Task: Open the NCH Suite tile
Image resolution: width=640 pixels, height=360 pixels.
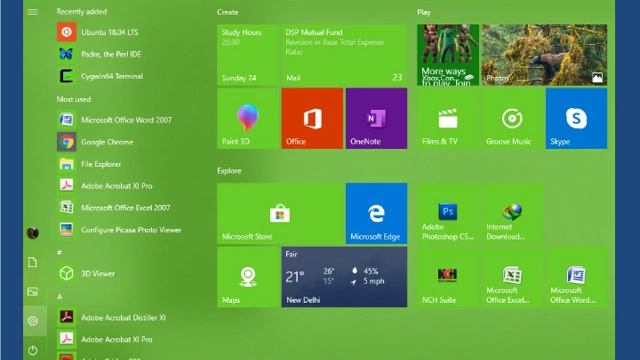Action: [x=448, y=277]
